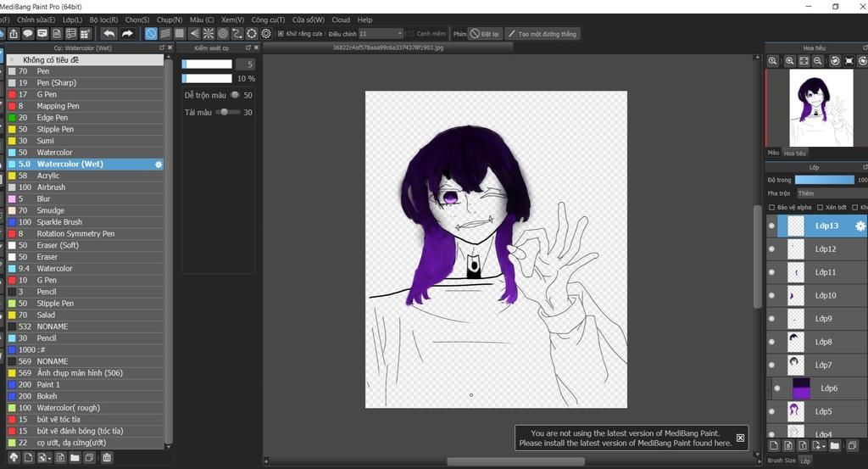Click the undo arrow in toolbar
Screen dimensions: 868x469
click(109, 34)
